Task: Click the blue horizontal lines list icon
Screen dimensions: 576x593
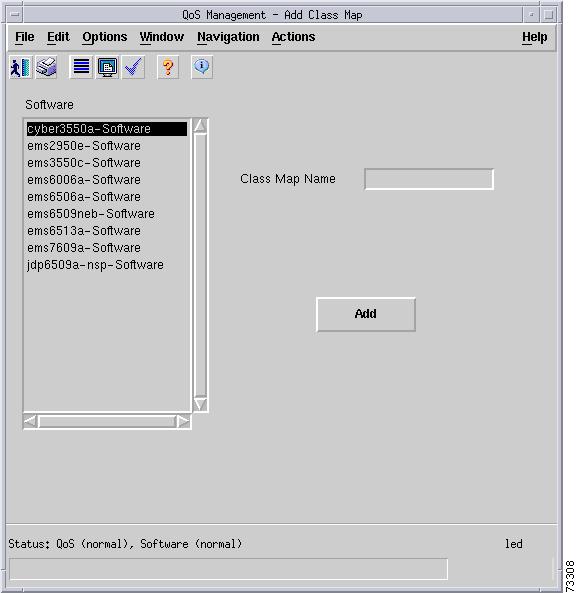Action: point(81,68)
